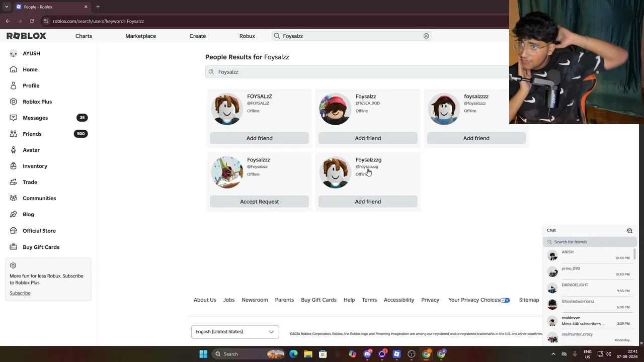Viewport: 644px width, 362px height.
Task: Add friend Foysalzzzg
Action: (368, 202)
